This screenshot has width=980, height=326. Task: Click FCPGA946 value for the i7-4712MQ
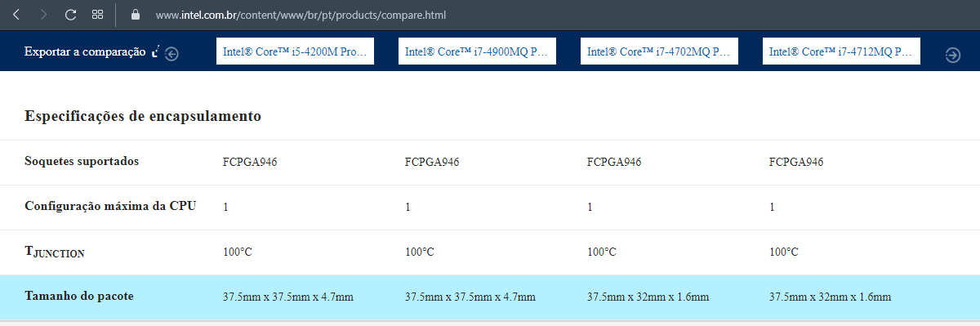click(796, 162)
